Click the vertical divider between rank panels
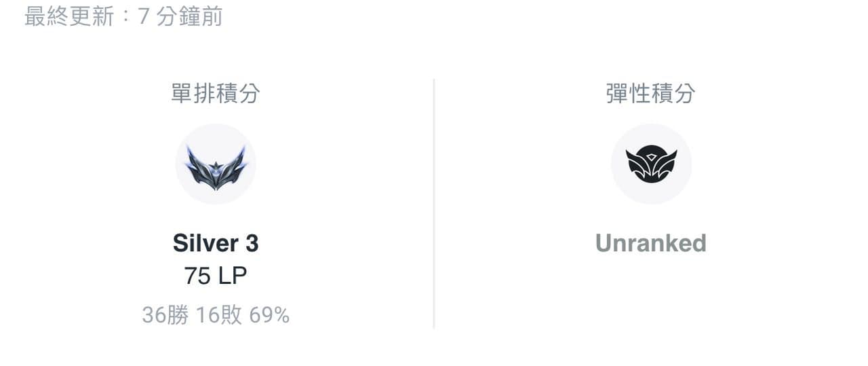The height and width of the screenshot is (366, 868). [x=434, y=204]
